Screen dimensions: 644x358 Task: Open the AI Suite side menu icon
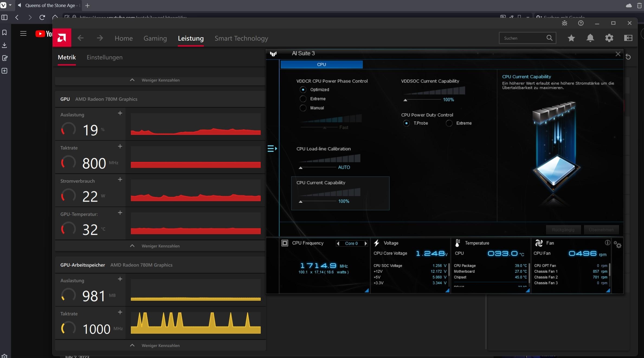(272, 148)
